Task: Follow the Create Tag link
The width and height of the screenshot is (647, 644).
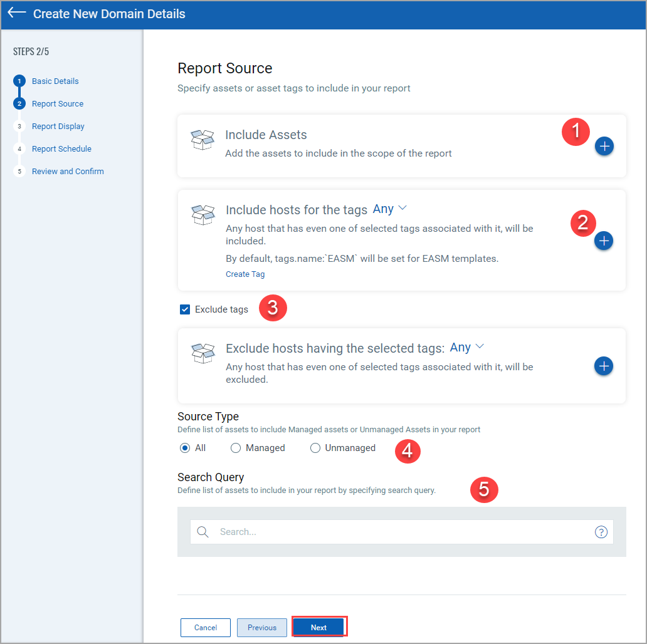Action: 245,274
